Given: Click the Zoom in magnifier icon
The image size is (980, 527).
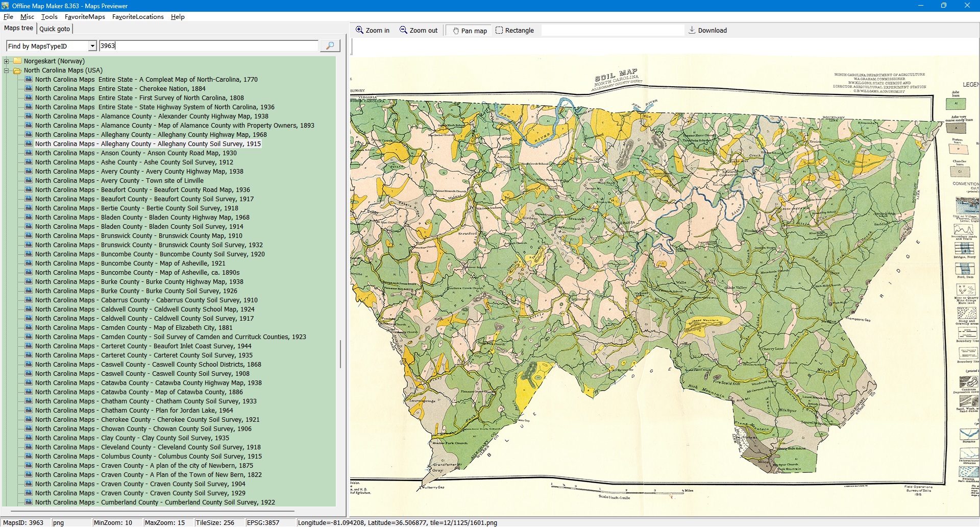Looking at the screenshot, I should (x=360, y=30).
